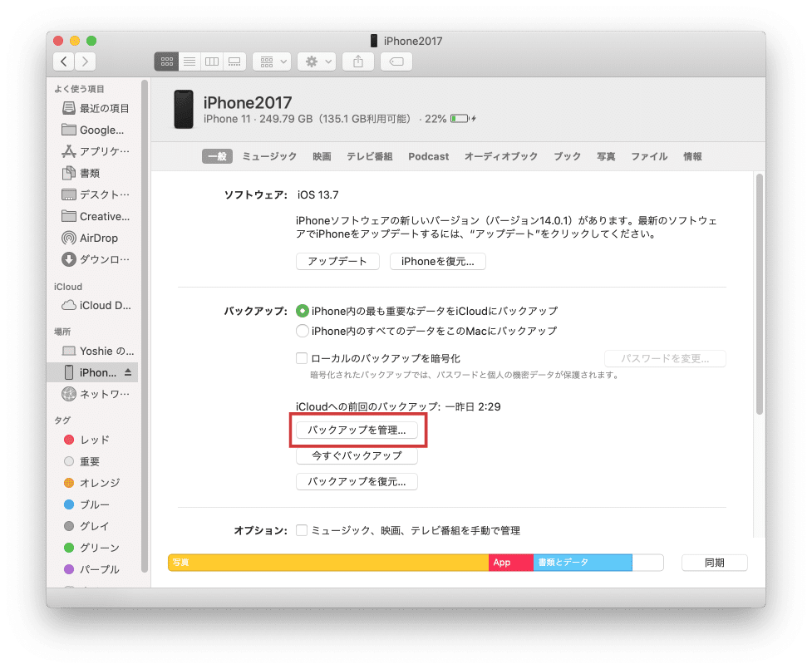812x669 pixels.
Task: Select the back up to this Mac option
Action: [x=303, y=331]
